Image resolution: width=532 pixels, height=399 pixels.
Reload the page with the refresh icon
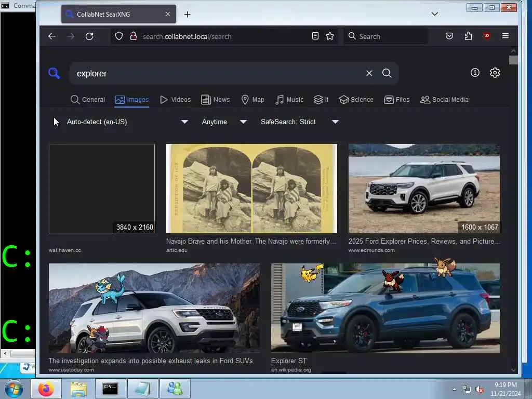(89, 36)
